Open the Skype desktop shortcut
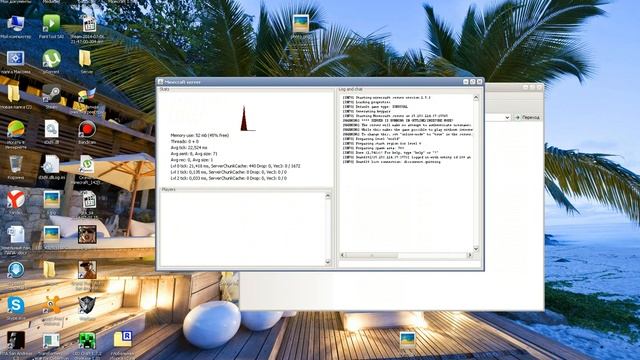640x360 pixels. click(16, 305)
